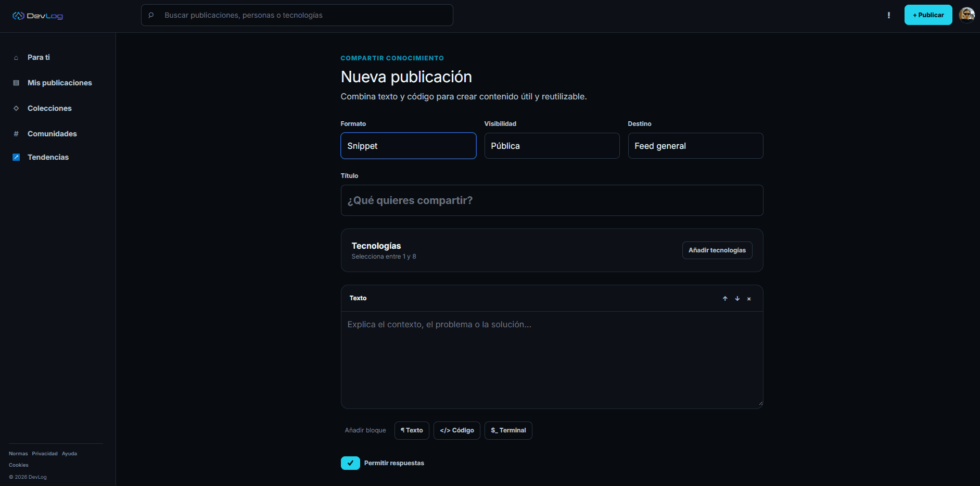Open the Privacidad link

click(45, 454)
